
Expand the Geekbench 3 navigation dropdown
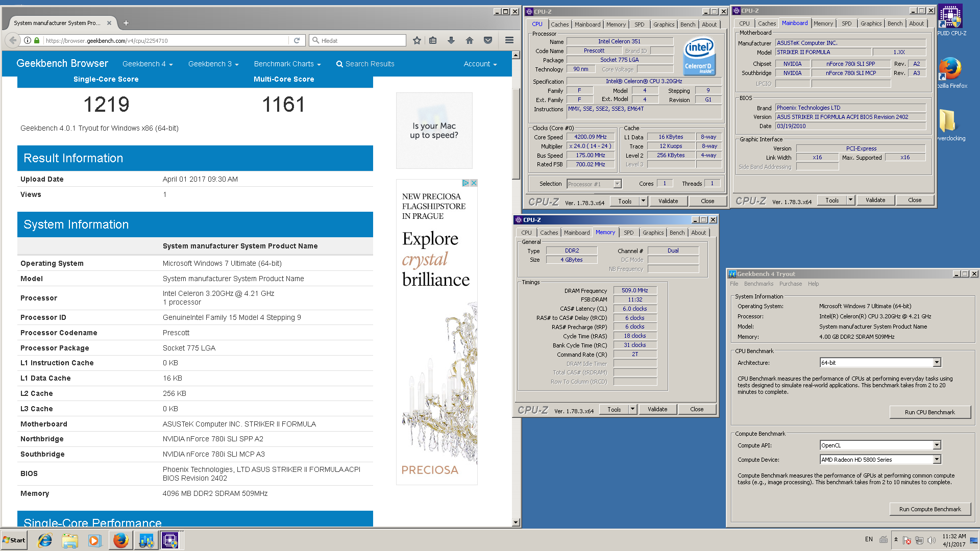tap(213, 64)
